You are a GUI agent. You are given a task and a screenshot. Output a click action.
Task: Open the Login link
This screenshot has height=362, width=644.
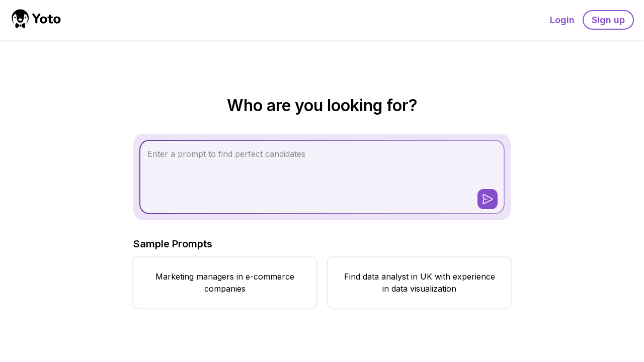point(561,20)
